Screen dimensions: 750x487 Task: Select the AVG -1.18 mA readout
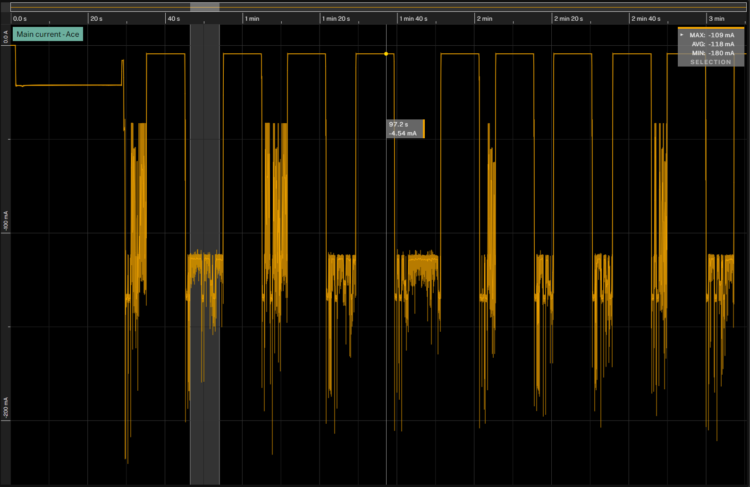[x=712, y=44]
